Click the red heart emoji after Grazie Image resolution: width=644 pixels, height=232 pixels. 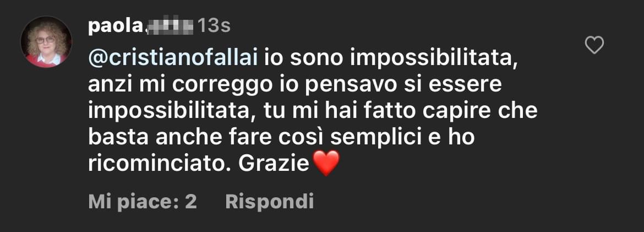(326, 163)
